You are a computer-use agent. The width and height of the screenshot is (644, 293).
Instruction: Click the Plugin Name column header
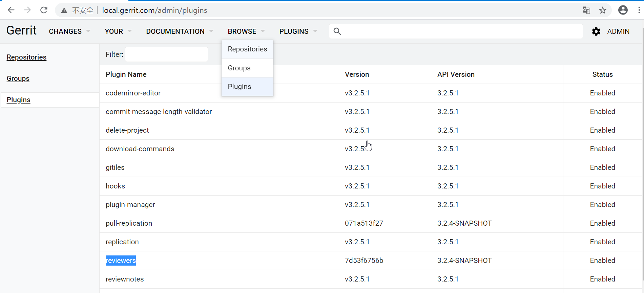(126, 74)
